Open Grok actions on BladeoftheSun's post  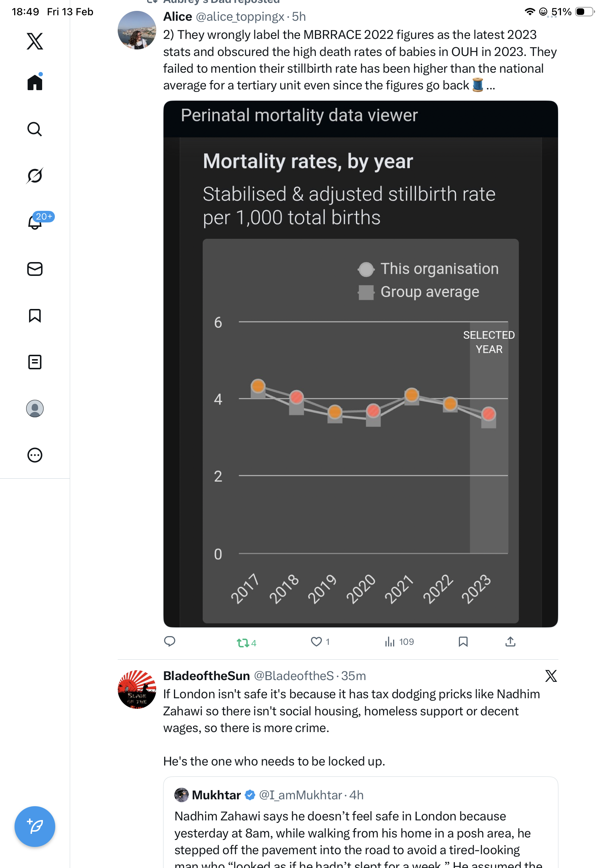click(x=550, y=676)
